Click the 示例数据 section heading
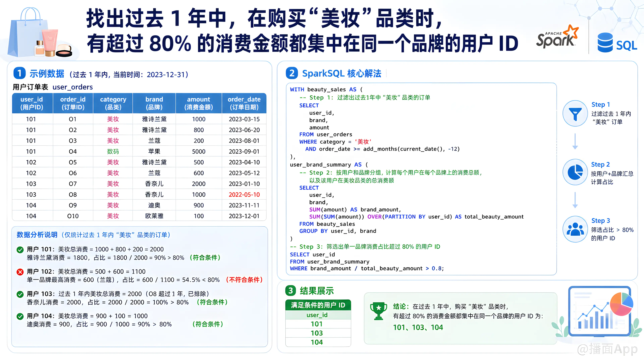This screenshot has height=362, width=644. tap(47, 73)
